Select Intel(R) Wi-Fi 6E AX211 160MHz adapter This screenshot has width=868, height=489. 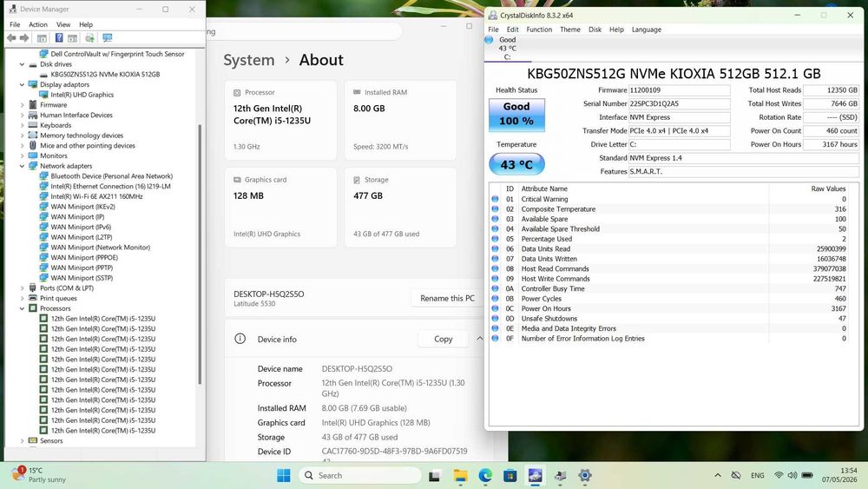[x=96, y=196]
